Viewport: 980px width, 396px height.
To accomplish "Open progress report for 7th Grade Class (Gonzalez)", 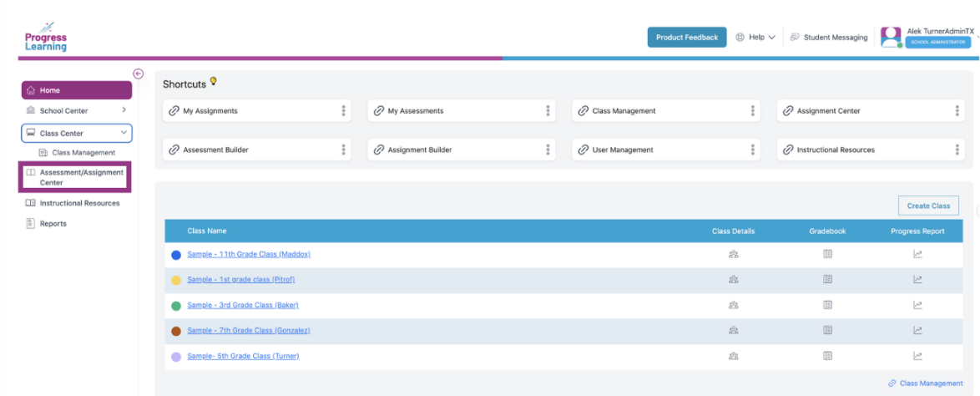I will (917, 330).
